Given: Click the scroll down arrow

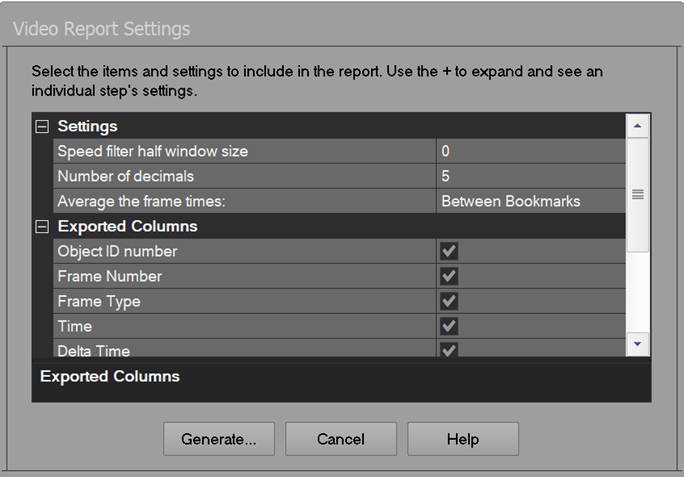Looking at the screenshot, I should pos(637,344).
